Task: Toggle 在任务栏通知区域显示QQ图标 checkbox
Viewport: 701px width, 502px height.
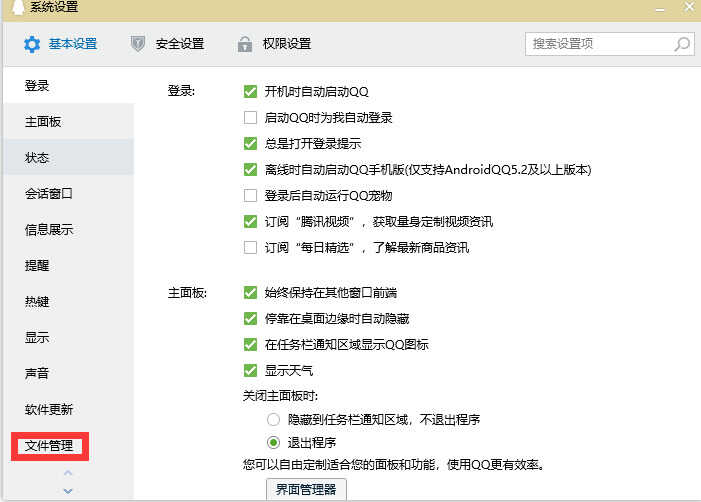Action: [250, 345]
